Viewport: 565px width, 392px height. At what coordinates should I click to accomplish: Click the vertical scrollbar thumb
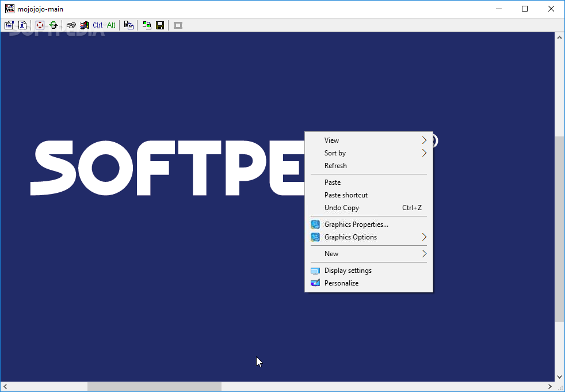click(x=559, y=229)
